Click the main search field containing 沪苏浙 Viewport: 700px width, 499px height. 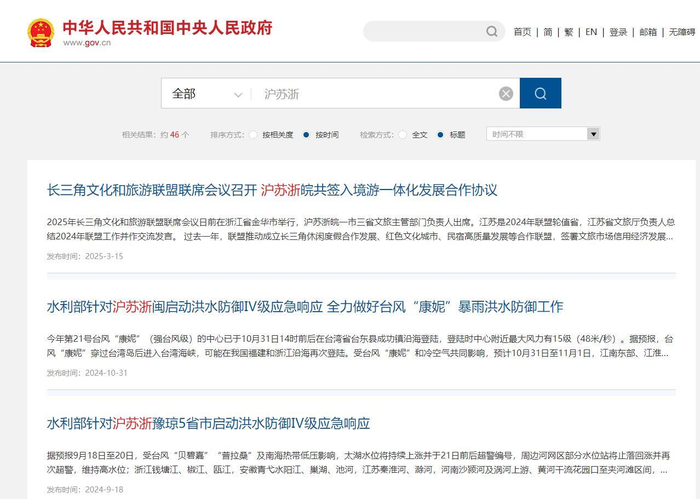click(375, 94)
